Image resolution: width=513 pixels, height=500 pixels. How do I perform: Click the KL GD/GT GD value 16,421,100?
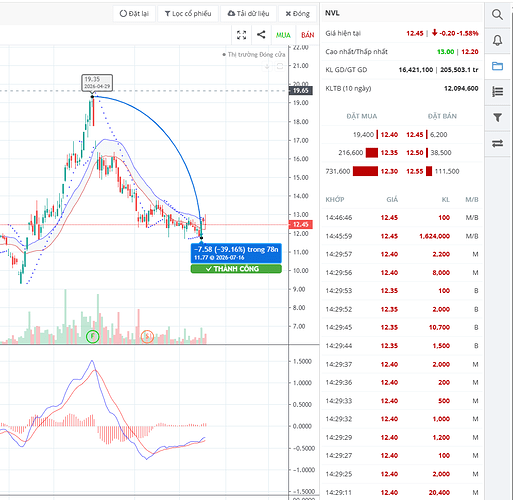(416, 70)
